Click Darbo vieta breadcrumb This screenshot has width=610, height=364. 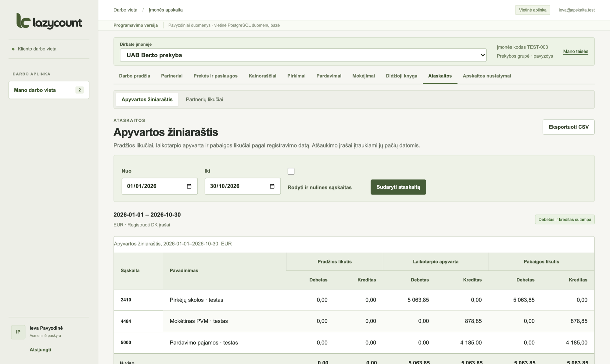pyautogui.click(x=125, y=10)
